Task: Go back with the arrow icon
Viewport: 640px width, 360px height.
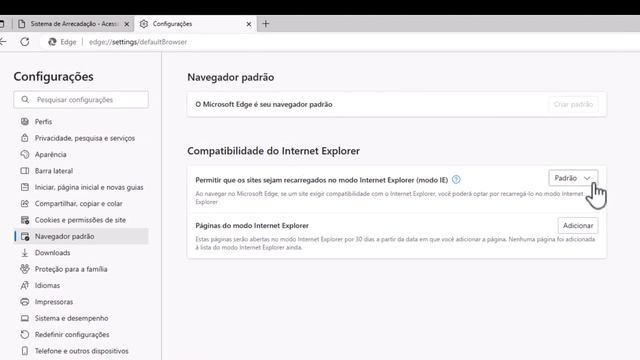Action: (x=3, y=42)
